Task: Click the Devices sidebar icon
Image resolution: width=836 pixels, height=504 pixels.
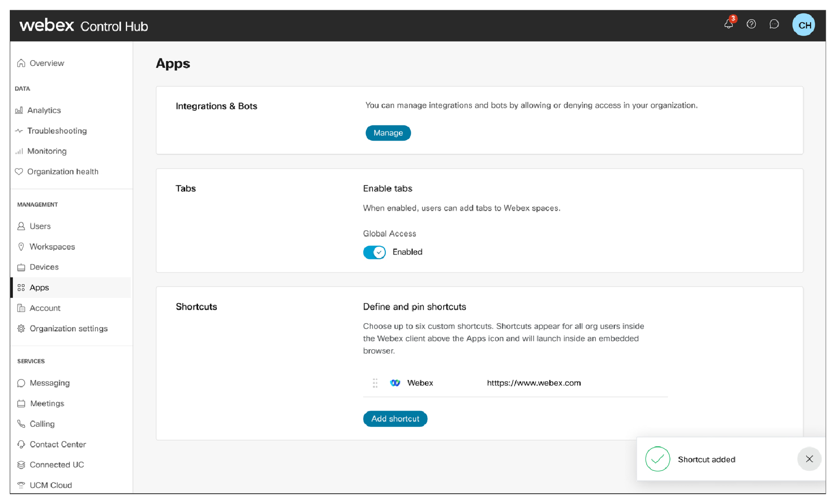Action: [x=21, y=267]
